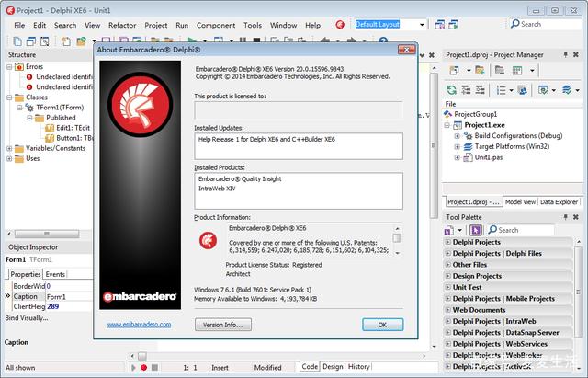This screenshot has width=588, height=378.
Task: Click the Project Manager platforms stack icon
Action: tap(567, 90)
